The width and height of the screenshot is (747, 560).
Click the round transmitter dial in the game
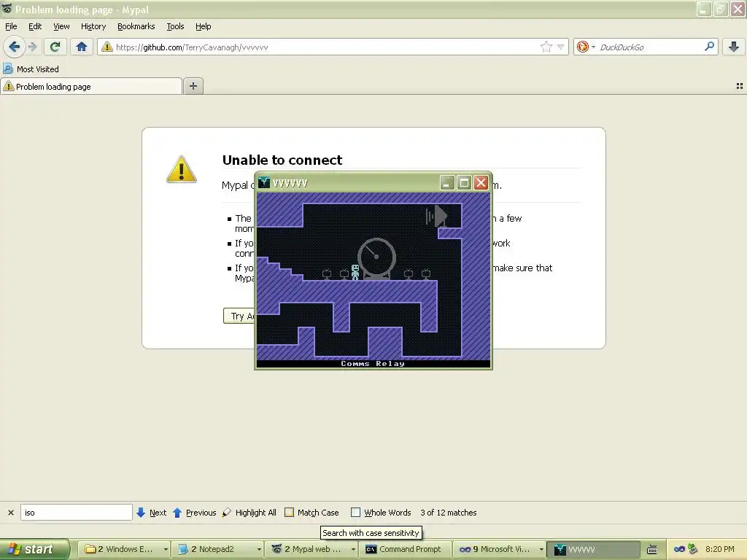[376, 257]
